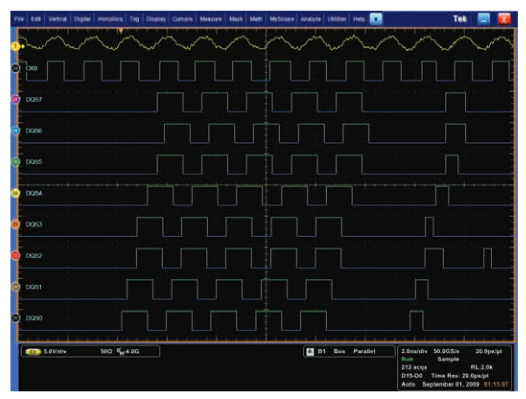Select the green DQS5 channel handle
Image resolution: width=526 pixels, height=399 pixels.
tap(15, 162)
